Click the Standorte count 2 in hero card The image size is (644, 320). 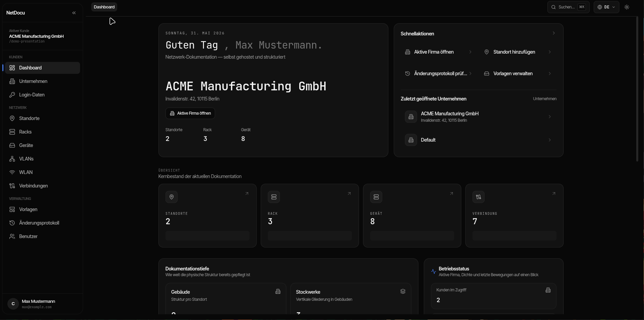coord(168,139)
